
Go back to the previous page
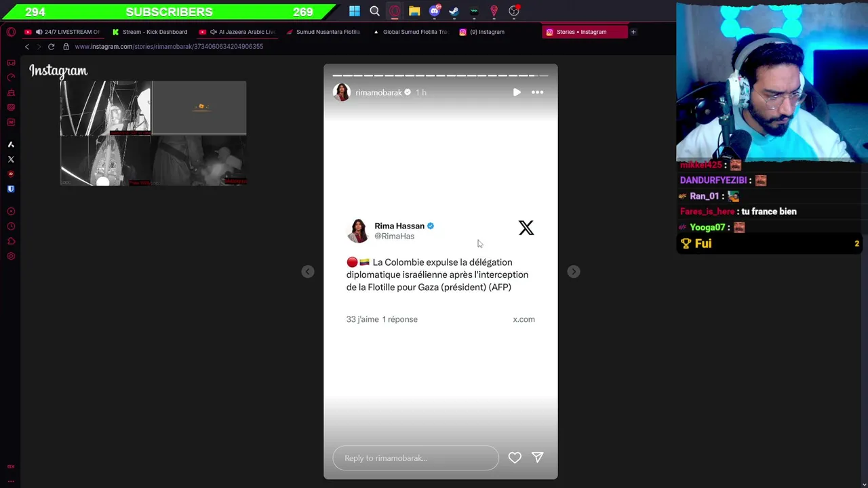click(x=27, y=47)
